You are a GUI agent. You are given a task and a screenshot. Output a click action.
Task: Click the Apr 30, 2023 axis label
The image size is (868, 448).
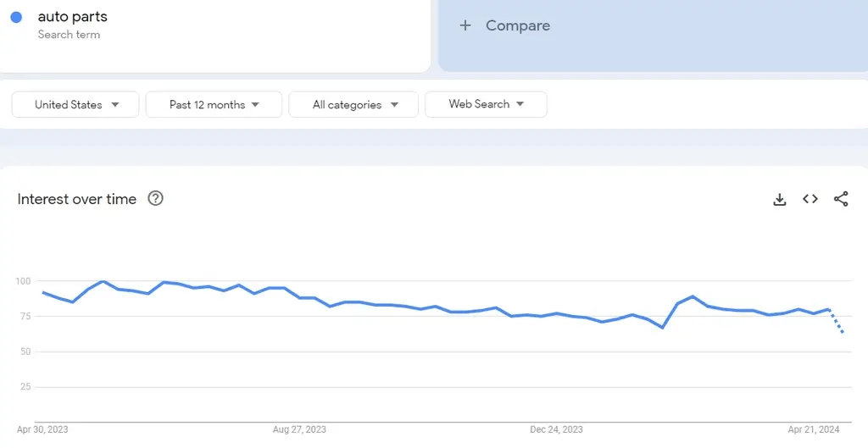click(x=42, y=429)
